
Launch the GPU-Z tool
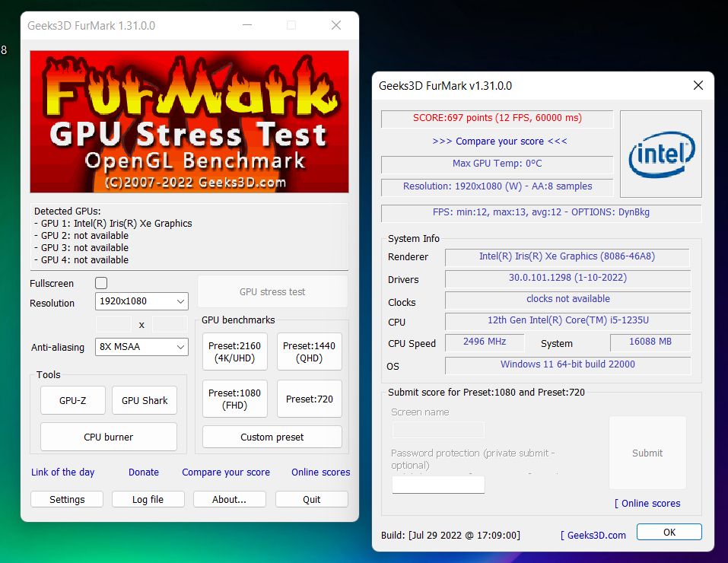(73, 400)
